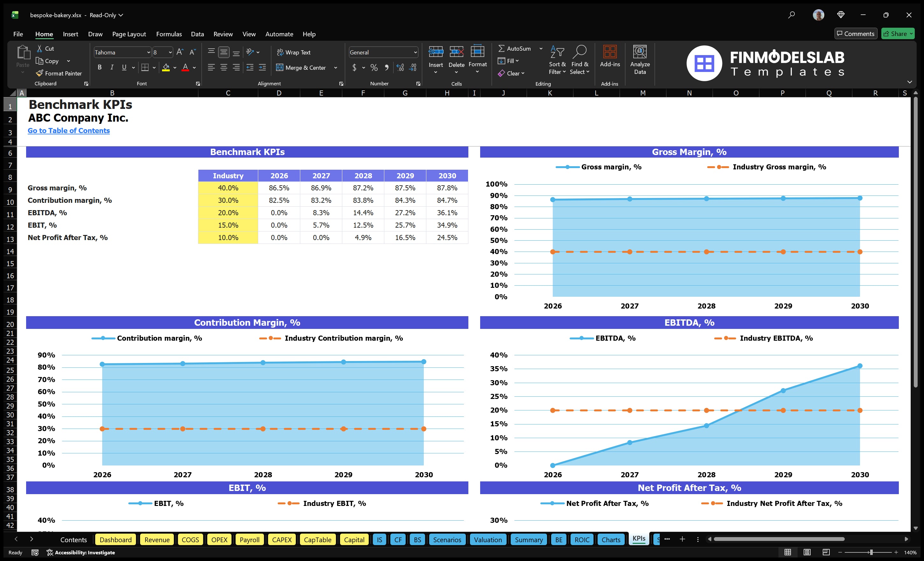Switch to the Formulas ribbon tab
Screen dimensions: 924x561
point(169,34)
